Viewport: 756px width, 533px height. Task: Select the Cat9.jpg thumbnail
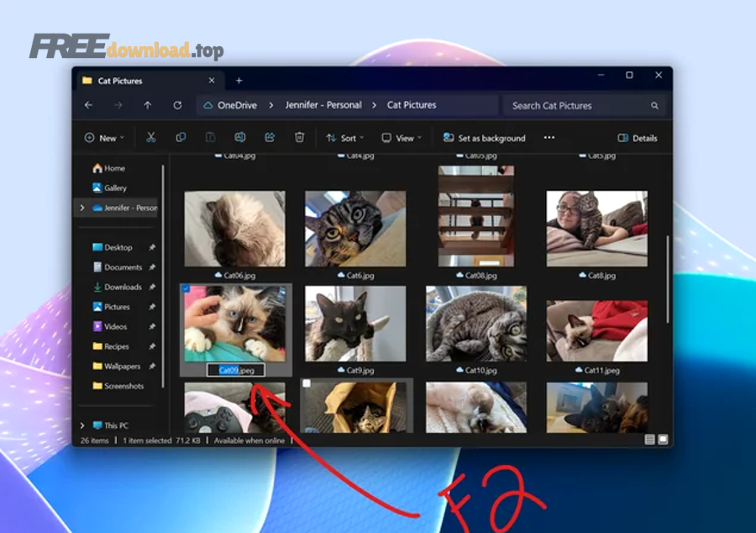tap(355, 324)
